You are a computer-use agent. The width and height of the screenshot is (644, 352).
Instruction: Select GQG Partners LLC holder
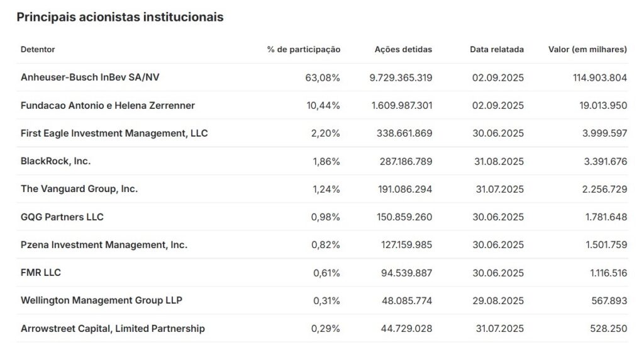click(62, 217)
